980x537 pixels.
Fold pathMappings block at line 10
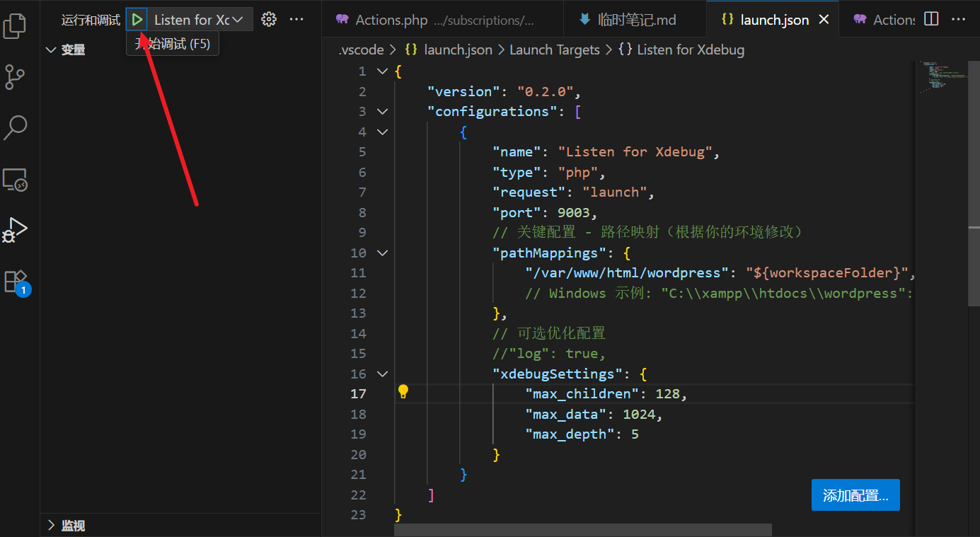coord(382,253)
